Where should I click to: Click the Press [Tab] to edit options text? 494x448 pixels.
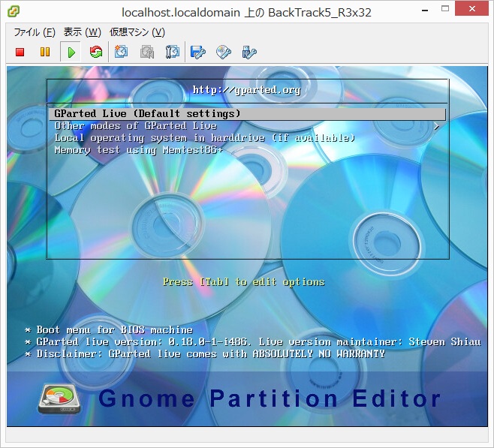[x=244, y=282]
